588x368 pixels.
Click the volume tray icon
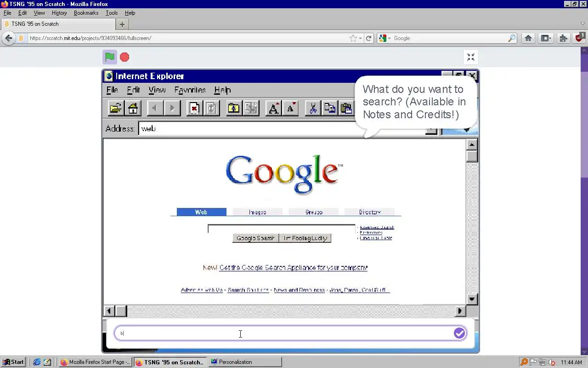coord(552,362)
